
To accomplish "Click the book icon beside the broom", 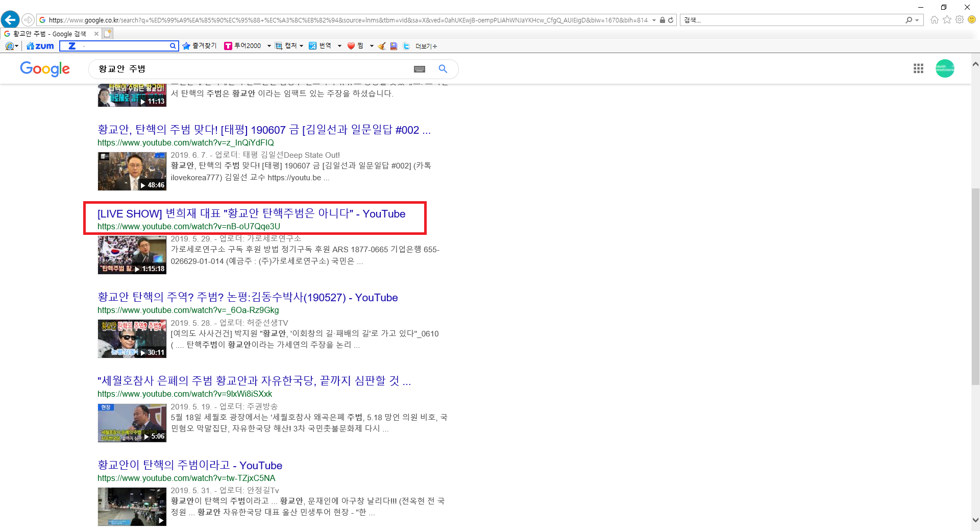I will point(394,46).
